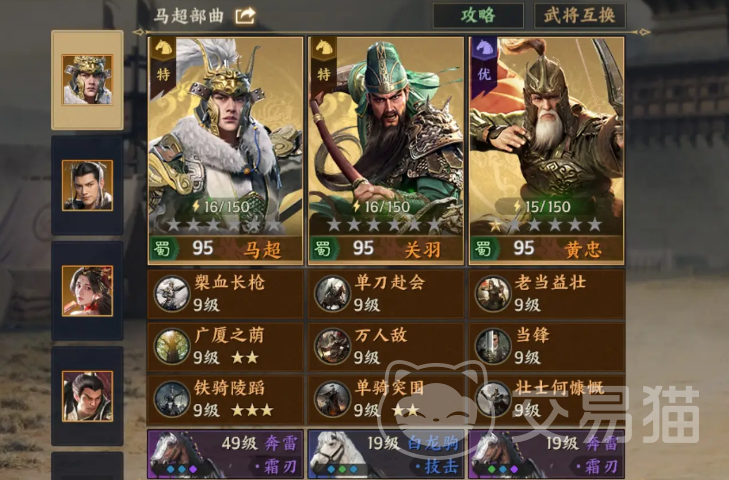Click the 铁骑陵蹈 skill icon
The image size is (729, 480).
point(172,399)
